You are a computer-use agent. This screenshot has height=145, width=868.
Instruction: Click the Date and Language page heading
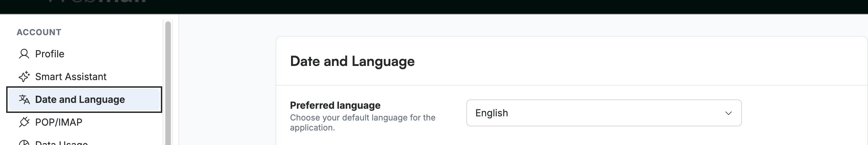coord(352,61)
